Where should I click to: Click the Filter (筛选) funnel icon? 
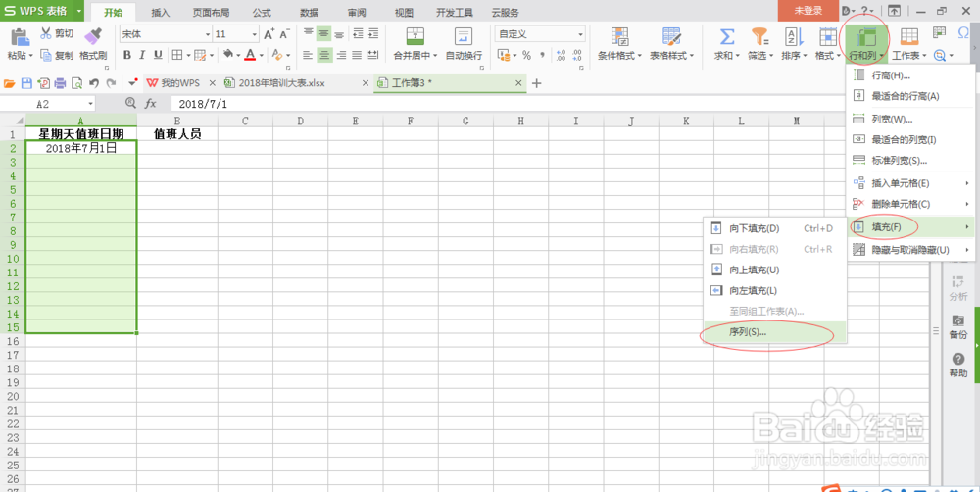pos(760,36)
